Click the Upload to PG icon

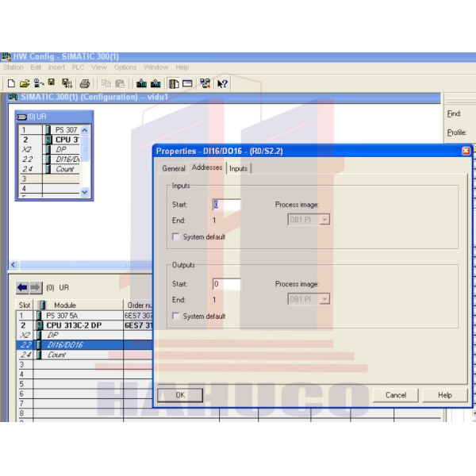[x=155, y=83]
